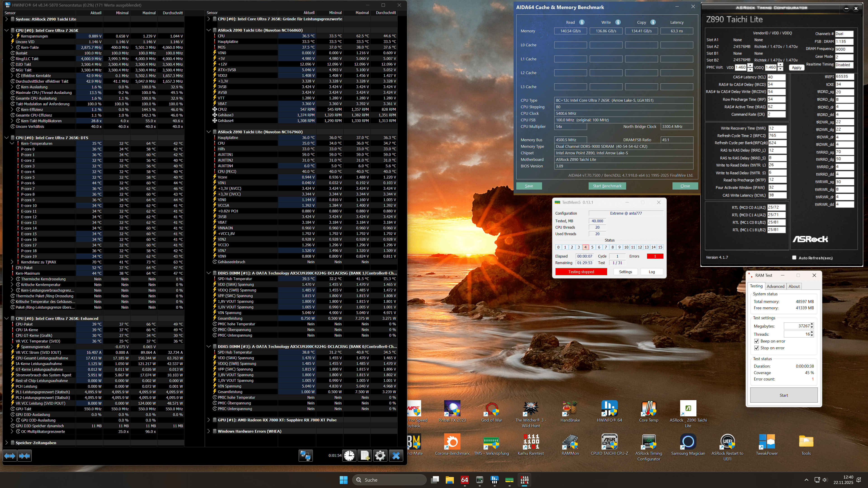Uncheck Stop on error in RAM Test

point(757,348)
